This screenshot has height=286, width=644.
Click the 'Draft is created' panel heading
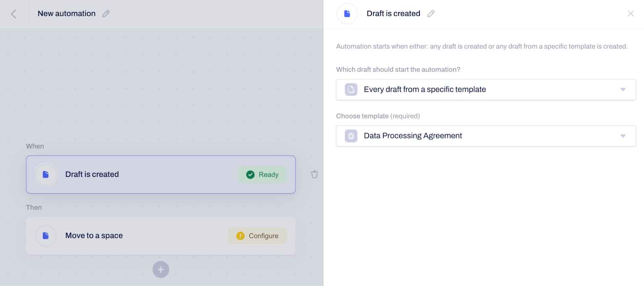393,14
